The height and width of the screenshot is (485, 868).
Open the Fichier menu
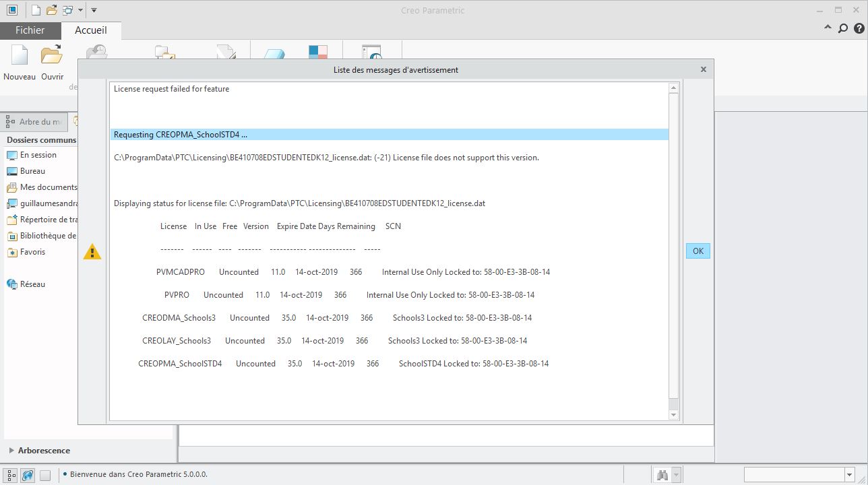coord(30,30)
